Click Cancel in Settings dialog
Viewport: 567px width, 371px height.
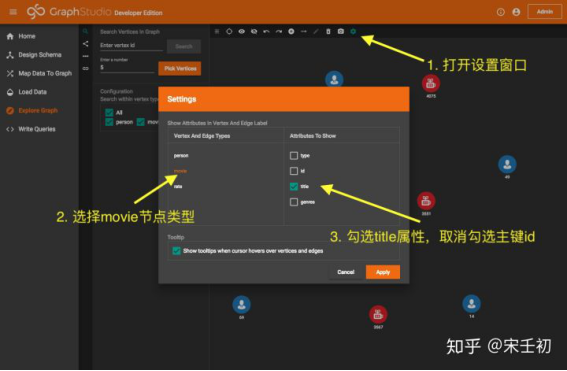346,272
